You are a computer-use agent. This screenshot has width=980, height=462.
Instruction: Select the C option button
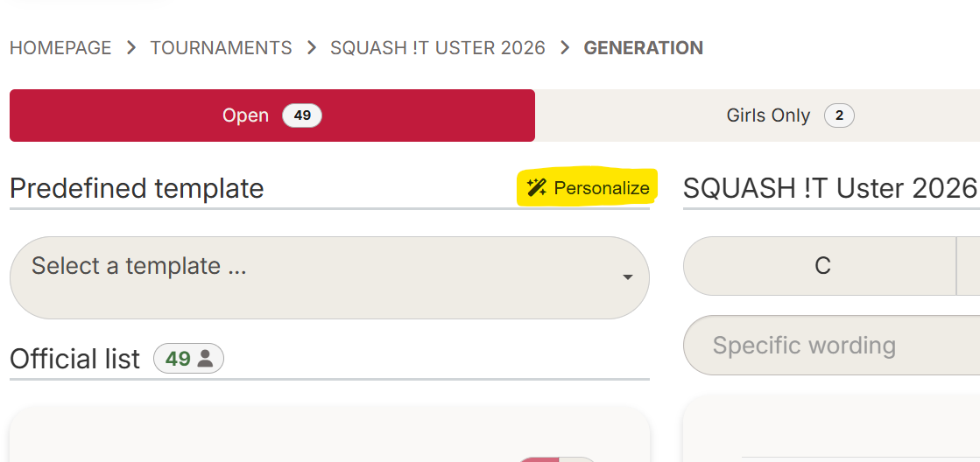point(821,266)
